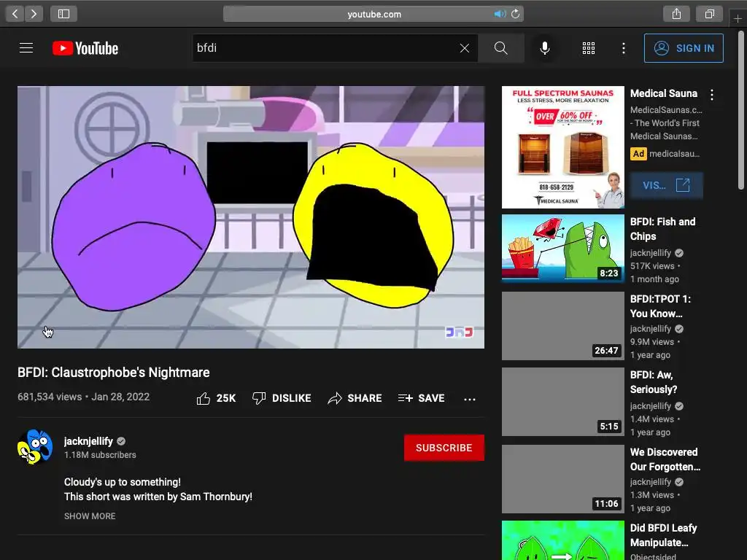The image size is (747, 560).
Task: Click the ad's VISIT button
Action: pos(667,185)
